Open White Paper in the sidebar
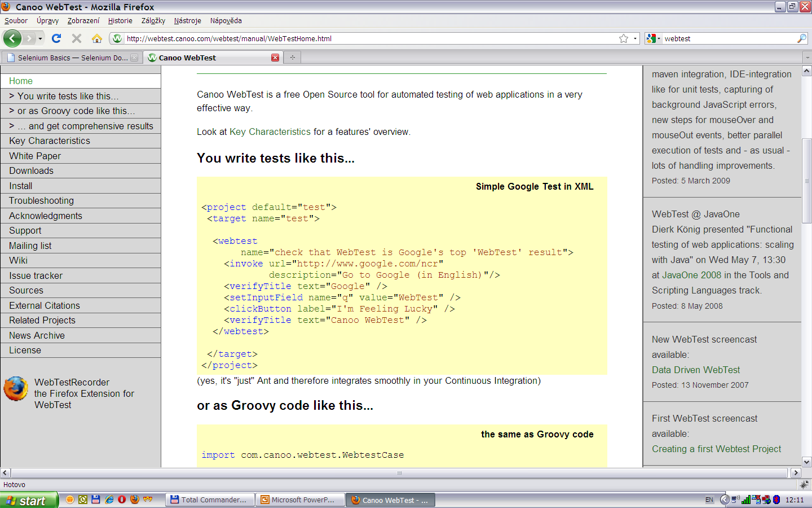 [81, 156]
